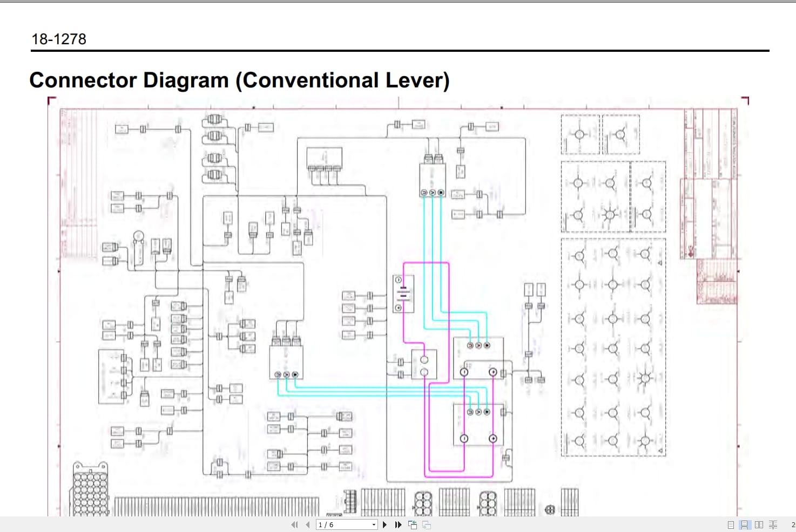The width and height of the screenshot is (796, 532).
Task: Go to the first page
Action: (x=294, y=524)
